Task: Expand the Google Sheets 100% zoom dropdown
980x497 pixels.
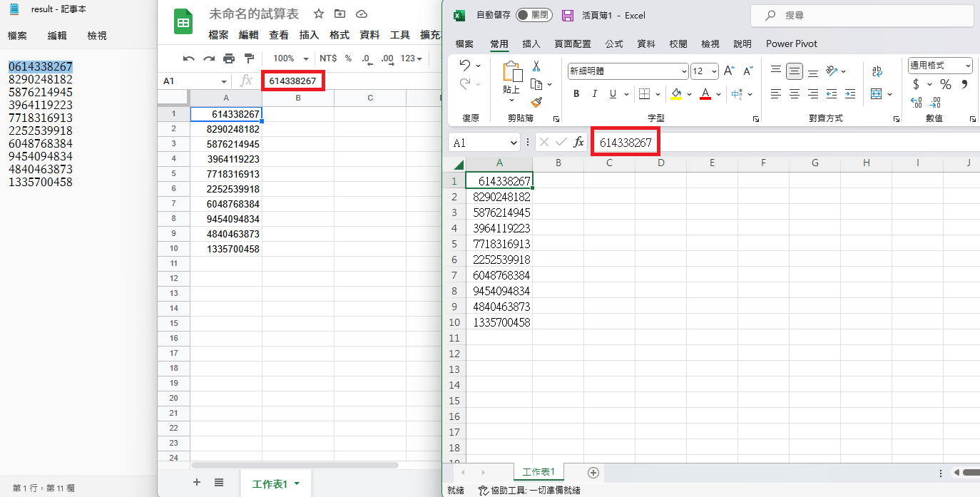Action: pyautogui.click(x=292, y=58)
